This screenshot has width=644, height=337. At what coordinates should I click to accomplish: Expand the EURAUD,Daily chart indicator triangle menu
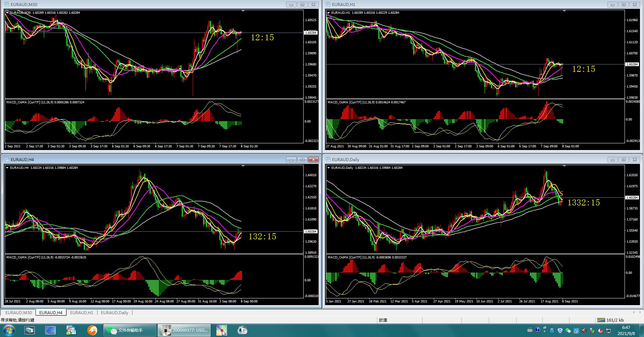328,167
